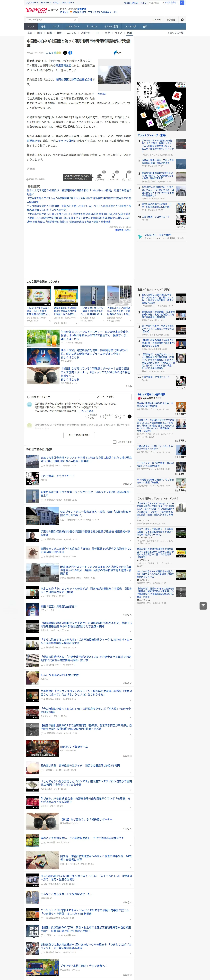This screenshot has height=980, width=210.
Task: Open the 午後の紅茶 ad thumbnail
Action: coord(43,338)
